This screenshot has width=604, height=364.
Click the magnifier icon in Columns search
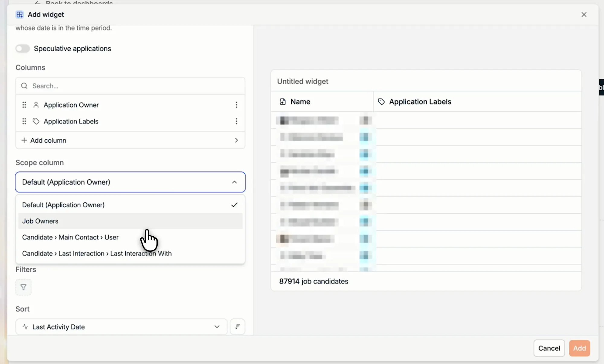click(x=24, y=86)
